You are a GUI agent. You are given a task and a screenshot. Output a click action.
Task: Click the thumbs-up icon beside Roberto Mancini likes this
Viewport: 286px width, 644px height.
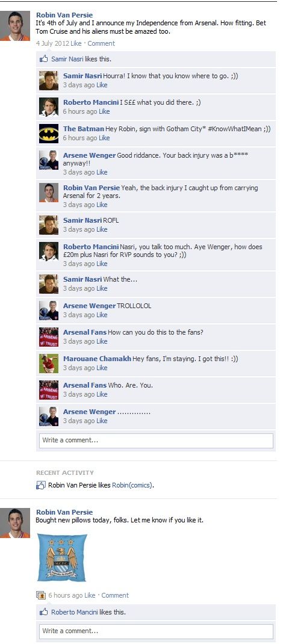point(43,612)
